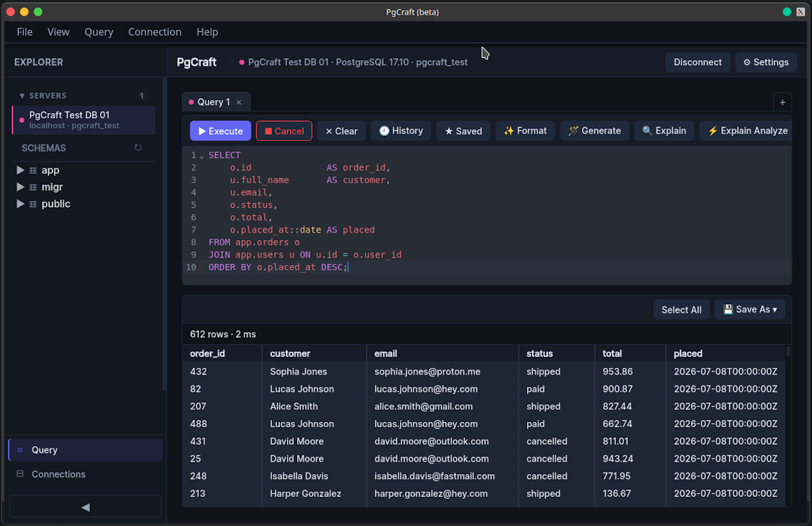
Task: Click the Generate wand button
Action: (595, 131)
